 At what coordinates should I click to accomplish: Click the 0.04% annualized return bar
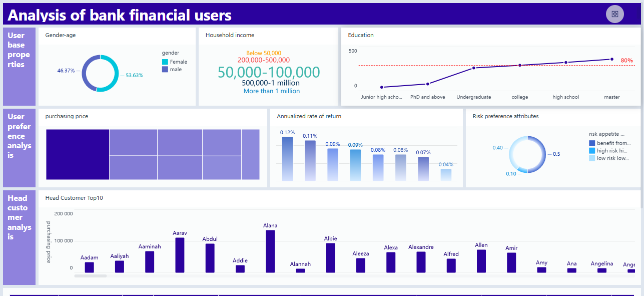pos(446,175)
